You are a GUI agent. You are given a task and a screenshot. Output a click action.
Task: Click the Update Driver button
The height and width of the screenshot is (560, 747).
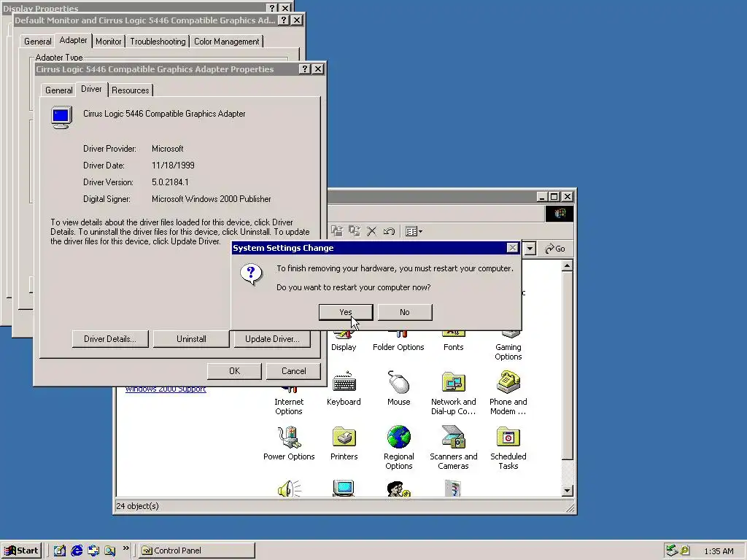tap(272, 339)
